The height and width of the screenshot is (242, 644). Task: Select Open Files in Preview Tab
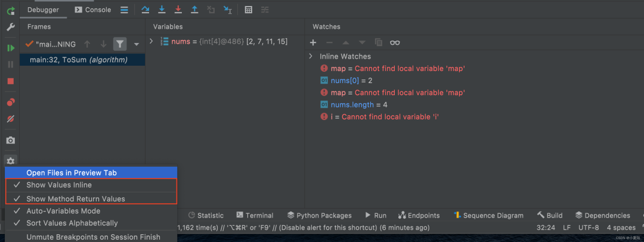[72, 173]
